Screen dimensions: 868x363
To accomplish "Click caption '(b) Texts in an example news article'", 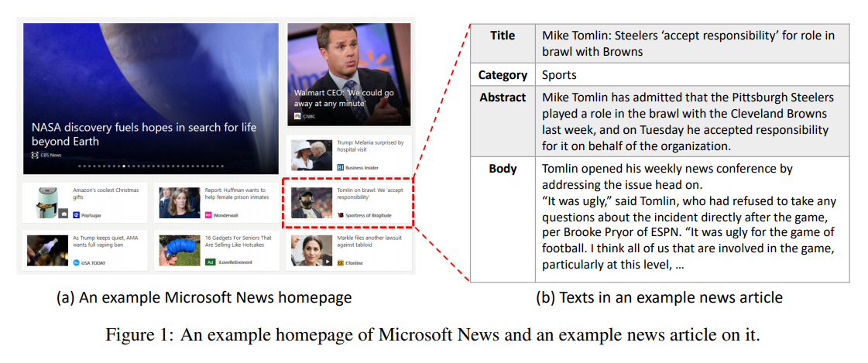I will [659, 298].
